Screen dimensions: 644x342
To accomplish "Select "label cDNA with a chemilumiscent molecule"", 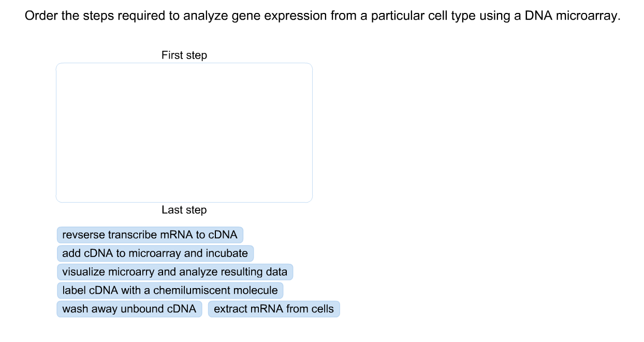I will tap(169, 291).
